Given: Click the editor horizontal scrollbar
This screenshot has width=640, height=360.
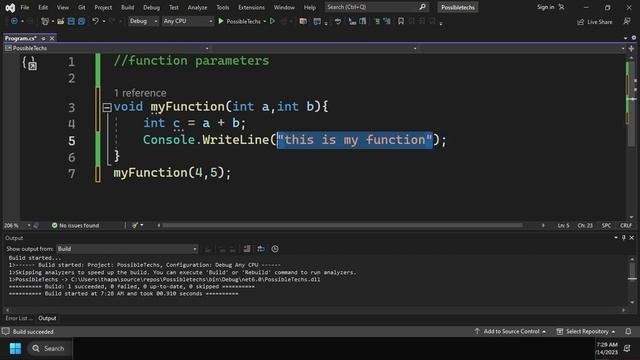Looking at the screenshot, I should pyautogui.click(x=342, y=225).
